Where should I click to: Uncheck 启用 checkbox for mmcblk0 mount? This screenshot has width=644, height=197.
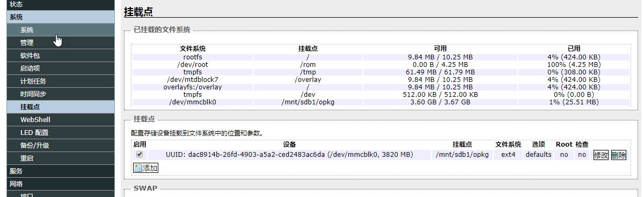pyautogui.click(x=140, y=154)
